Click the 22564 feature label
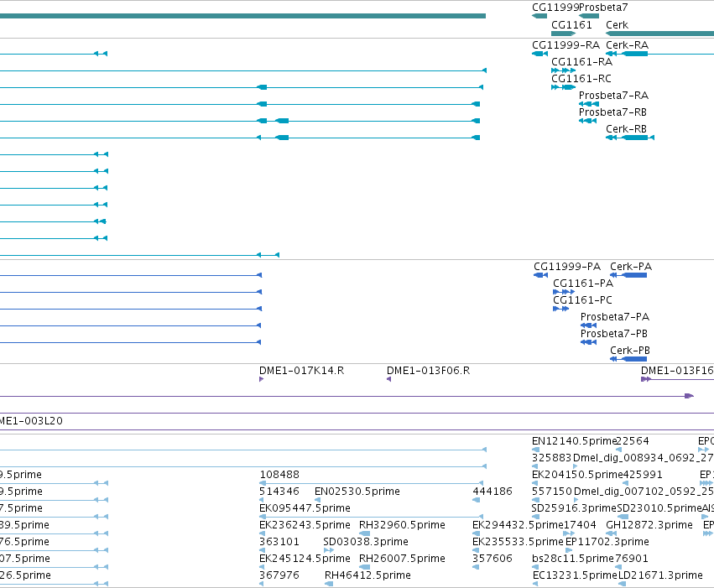The height and width of the screenshot is (588, 714). (x=633, y=441)
